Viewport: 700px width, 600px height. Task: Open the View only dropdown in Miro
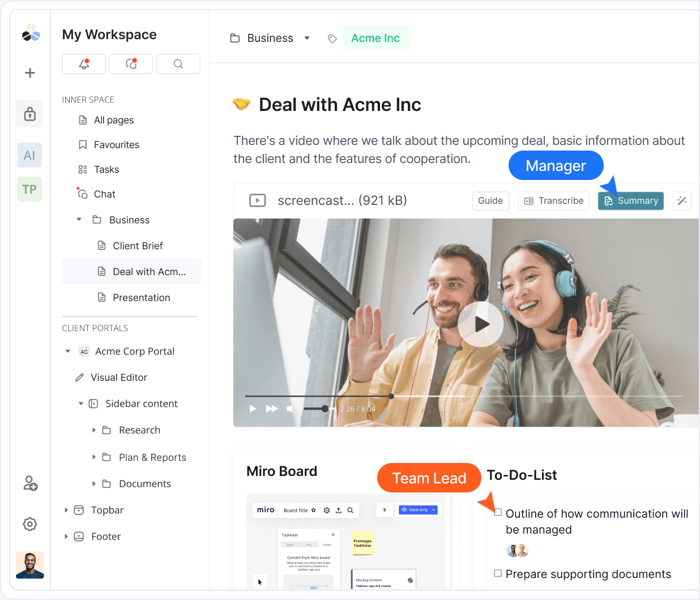tap(418, 510)
